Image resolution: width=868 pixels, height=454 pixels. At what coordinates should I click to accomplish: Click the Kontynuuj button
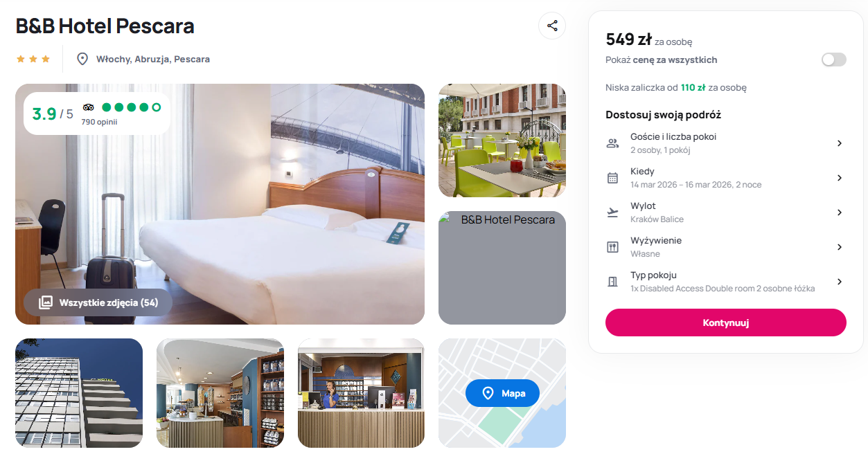726,323
